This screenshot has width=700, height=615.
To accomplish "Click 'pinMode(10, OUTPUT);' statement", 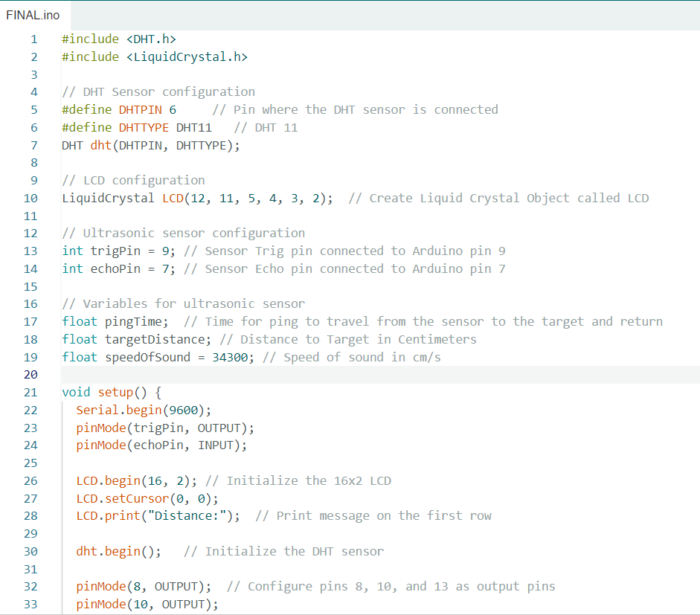I will click(x=147, y=605).
